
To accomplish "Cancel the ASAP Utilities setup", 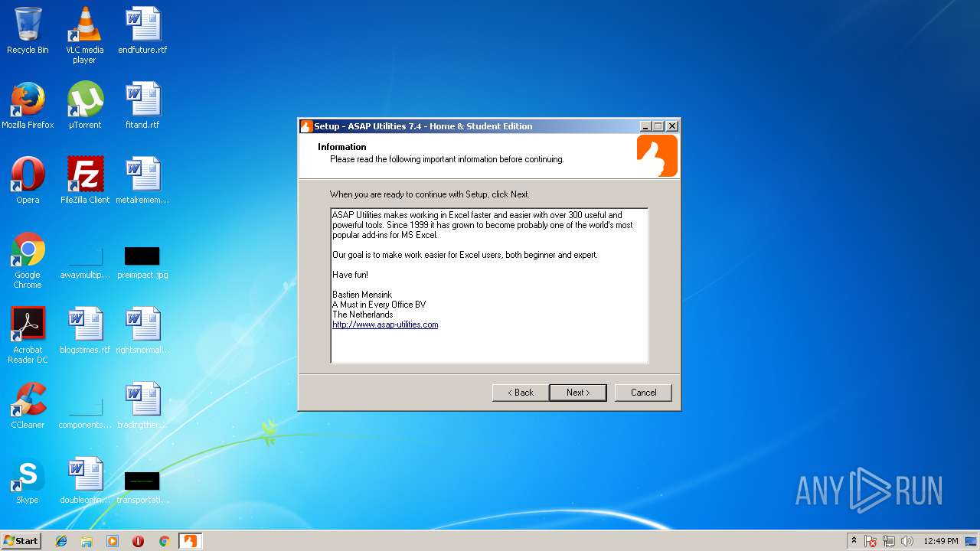I will [x=643, y=393].
